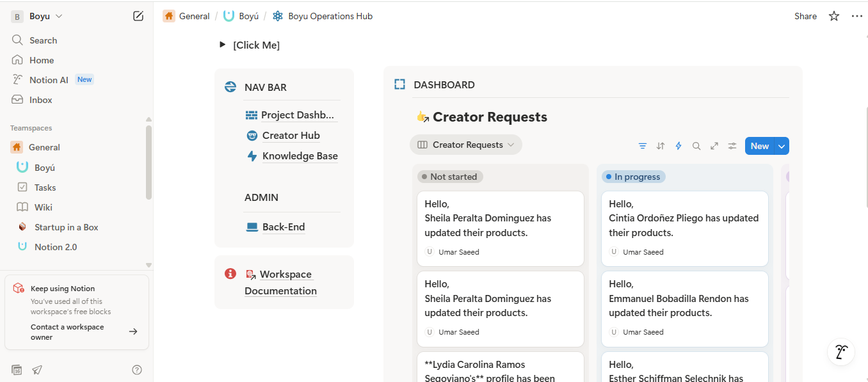Expand the database to full page

(714, 146)
